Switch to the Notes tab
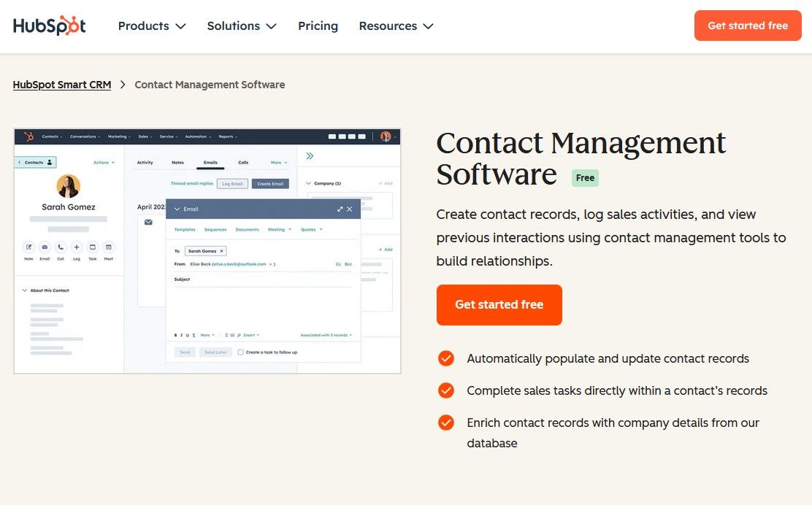Screen dimensions: 812x505 177,162
